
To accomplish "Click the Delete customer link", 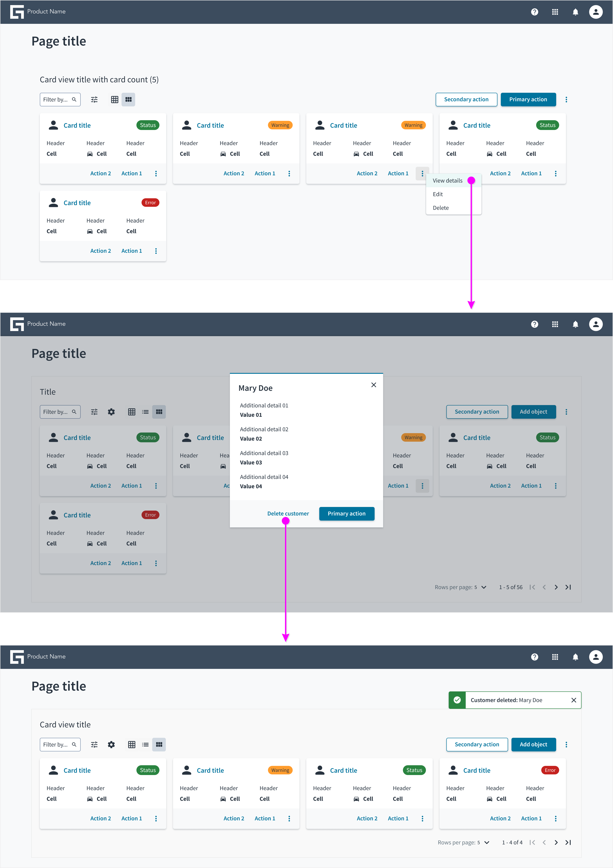I will tap(288, 513).
